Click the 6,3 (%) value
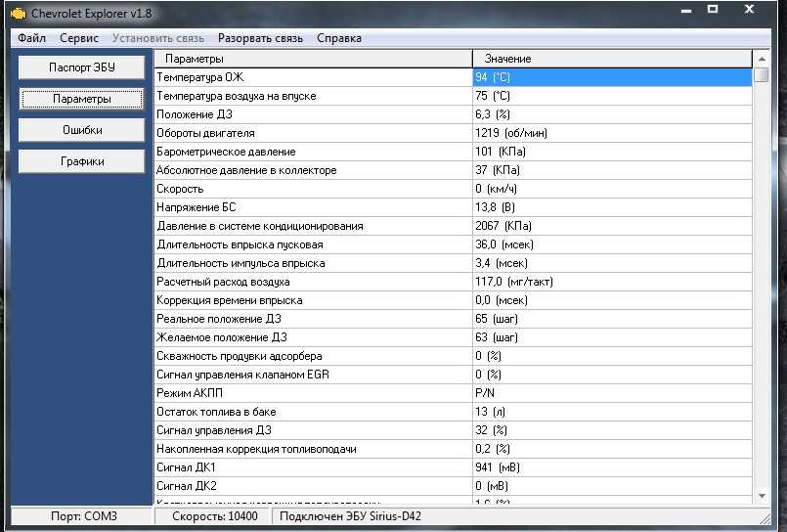 493,114
